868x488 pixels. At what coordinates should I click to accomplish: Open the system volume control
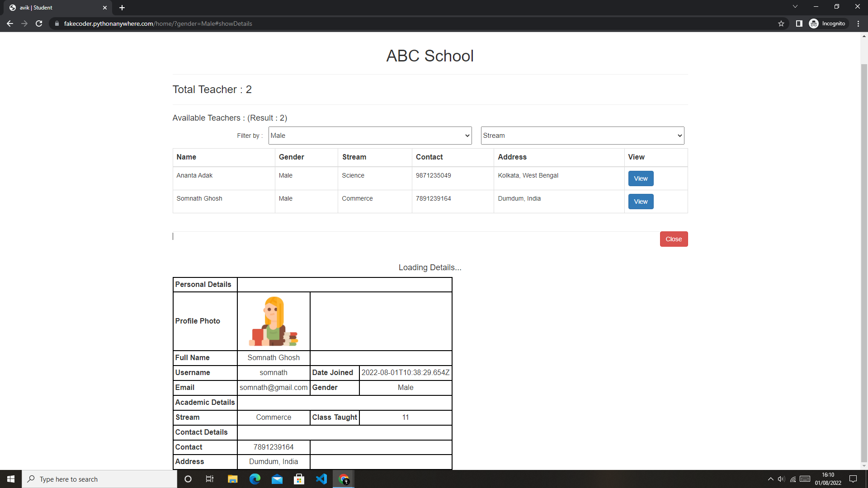click(781, 479)
